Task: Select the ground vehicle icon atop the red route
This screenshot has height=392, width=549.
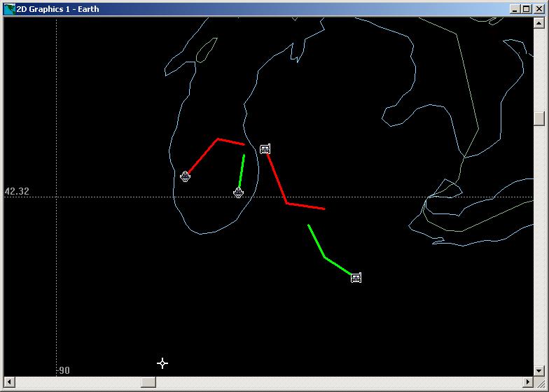Action: [265, 149]
